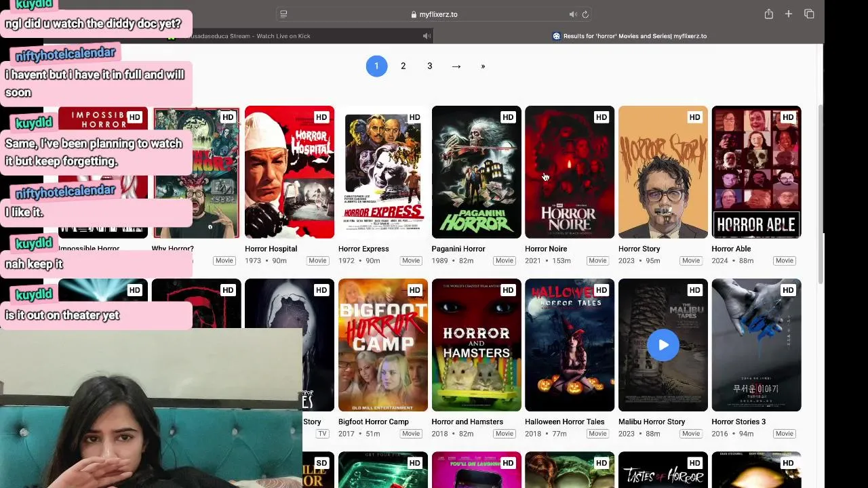The width and height of the screenshot is (868, 488).
Task: Click Movie tag under Horror Stories 3
Action: point(785,433)
